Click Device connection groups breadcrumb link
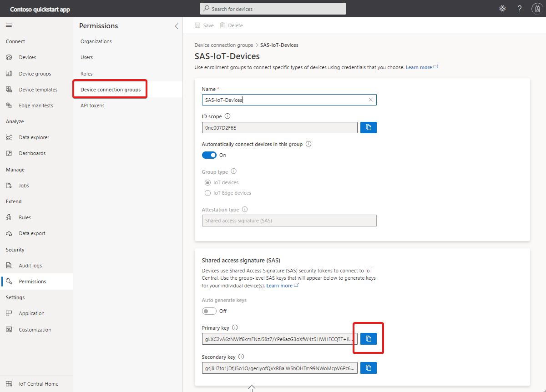The width and height of the screenshot is (546, 392). pyautogui.click(x=223, y=45)
